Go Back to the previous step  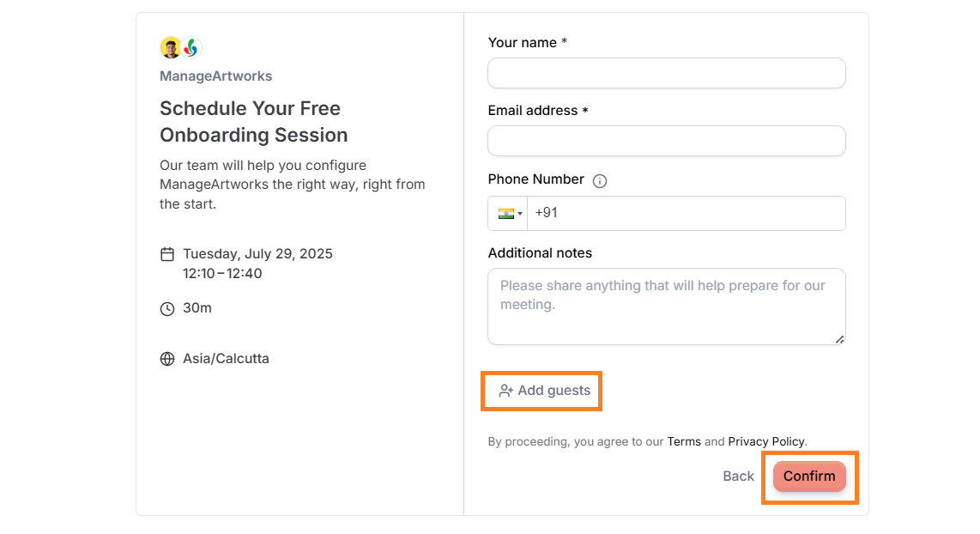738,476
